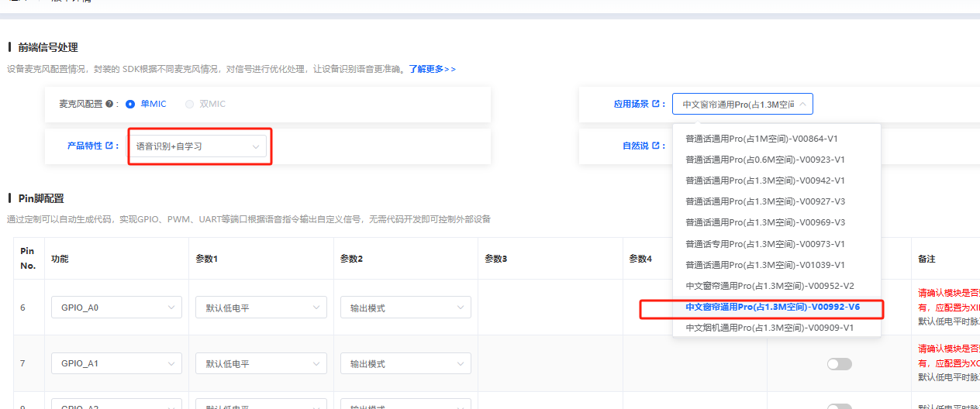Click the 前端信号处理 section heading

click(48, 47)
